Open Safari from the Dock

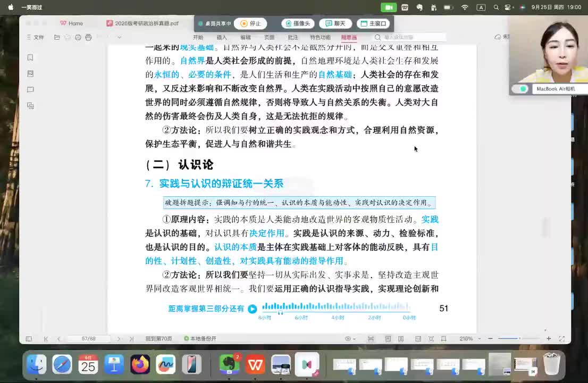point(62,364)
